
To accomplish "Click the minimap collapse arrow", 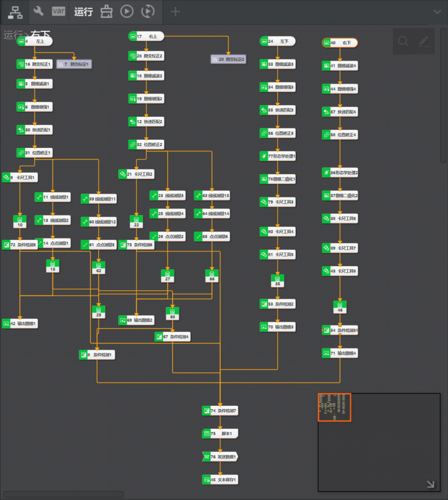I will (430, 484).
